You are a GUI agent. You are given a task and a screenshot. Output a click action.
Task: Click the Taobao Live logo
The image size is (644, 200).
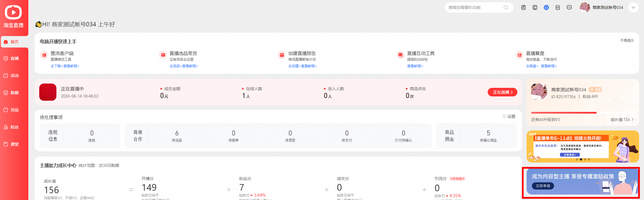[x=13, y=17]
